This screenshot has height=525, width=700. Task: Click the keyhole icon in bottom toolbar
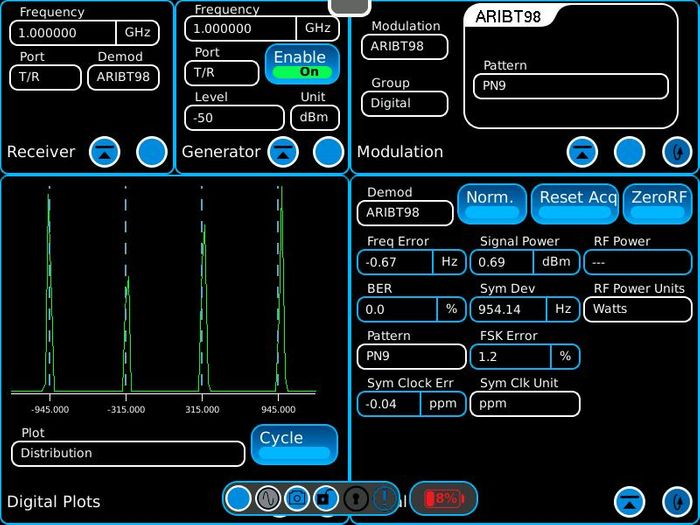point(355,497)
